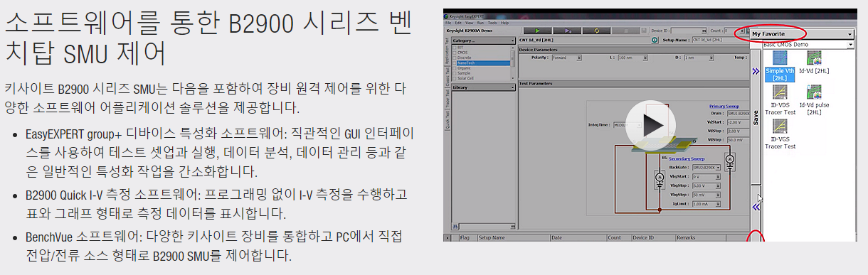Image resolution: width=868 pixels, height=275 pixels.
Task: Toggle the Discrete category checkbox
Action: pyautogui.click(x=455, y=58)
